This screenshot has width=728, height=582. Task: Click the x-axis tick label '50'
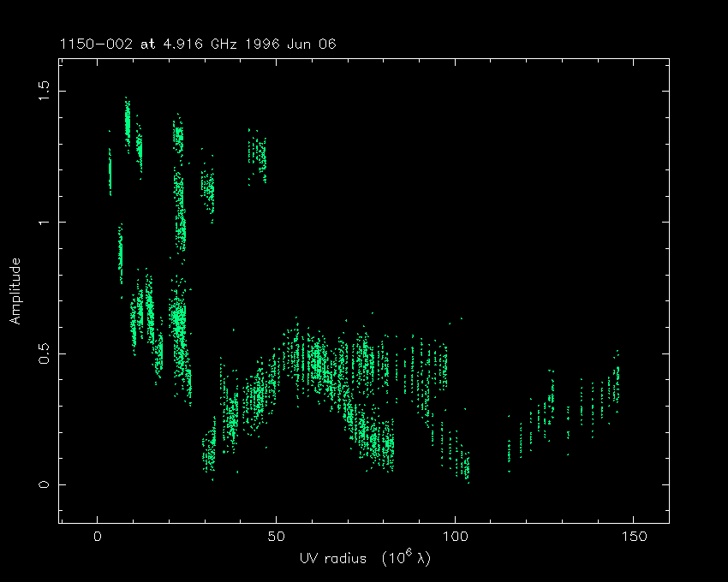(x=276, y=537)
